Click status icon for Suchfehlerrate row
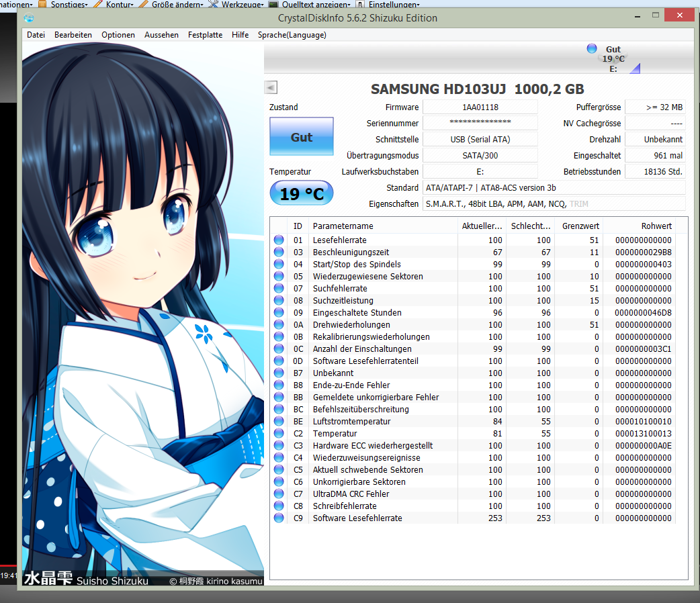700x603 pixels. [279, 288]
